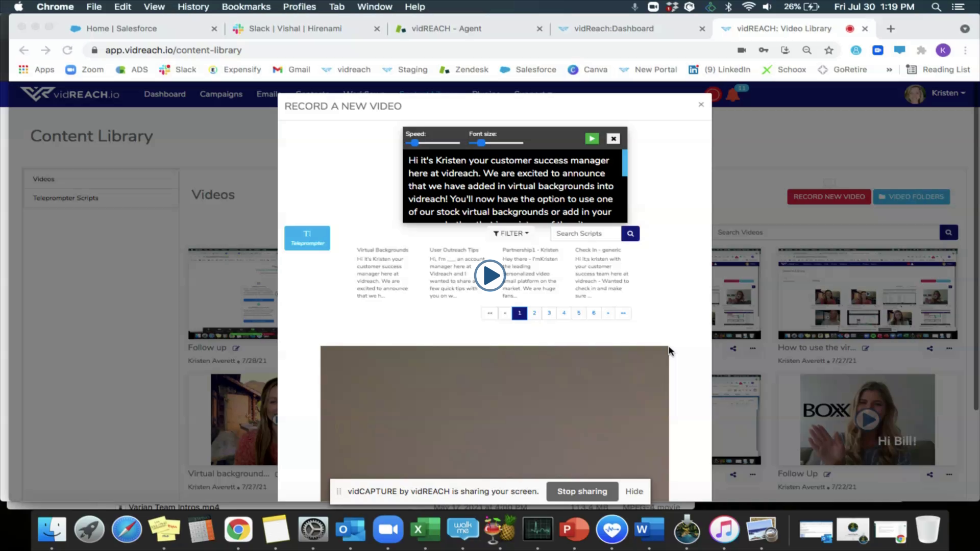Click the green play button in teleprompter
Viewport: 980px width, 551px height.
592,138
